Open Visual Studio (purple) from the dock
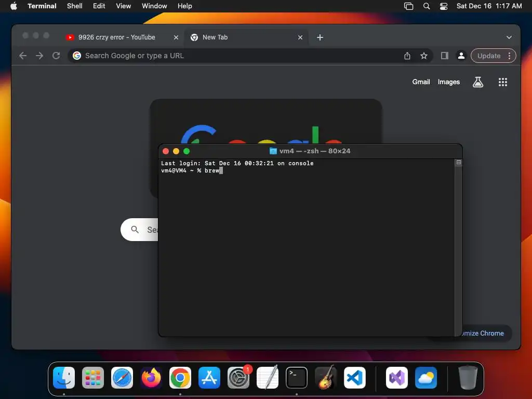The width and height of the screenshot is (532, 399). coord(397,378)
